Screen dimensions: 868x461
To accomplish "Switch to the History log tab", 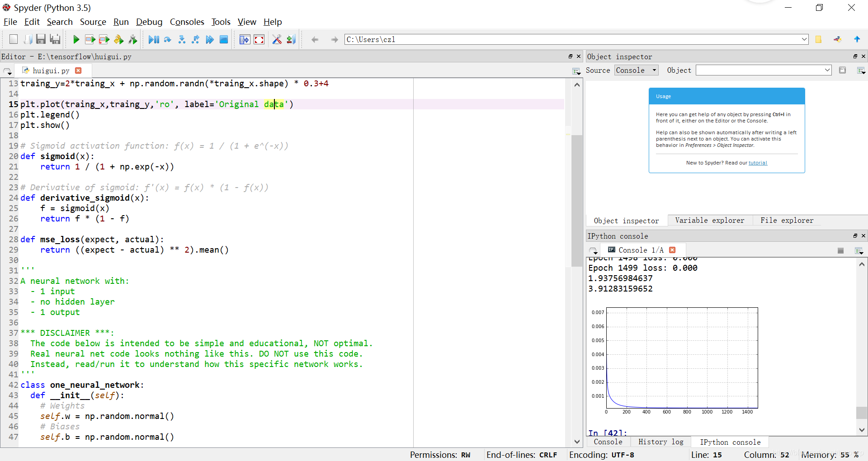I will (661, 442).
